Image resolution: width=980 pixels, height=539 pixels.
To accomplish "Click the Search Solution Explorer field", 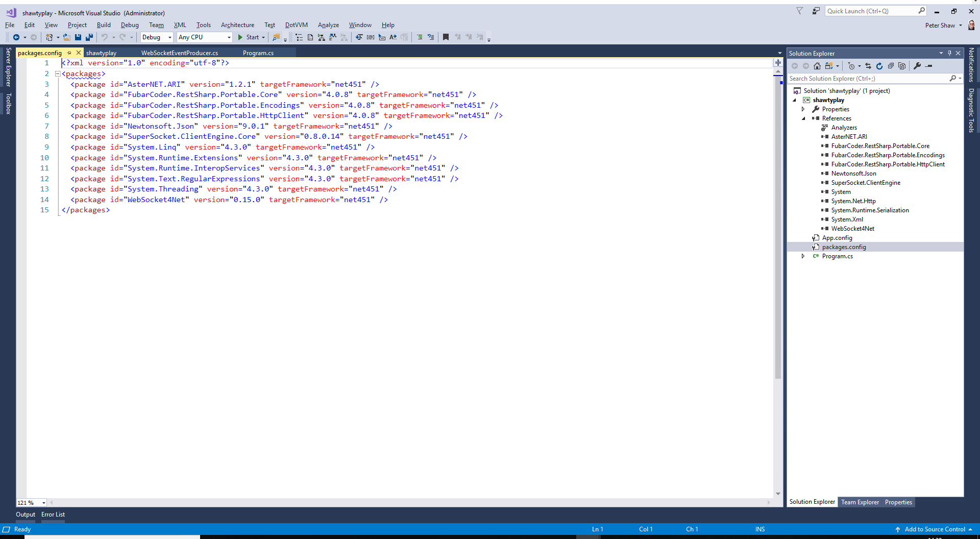I will (868, 78).
